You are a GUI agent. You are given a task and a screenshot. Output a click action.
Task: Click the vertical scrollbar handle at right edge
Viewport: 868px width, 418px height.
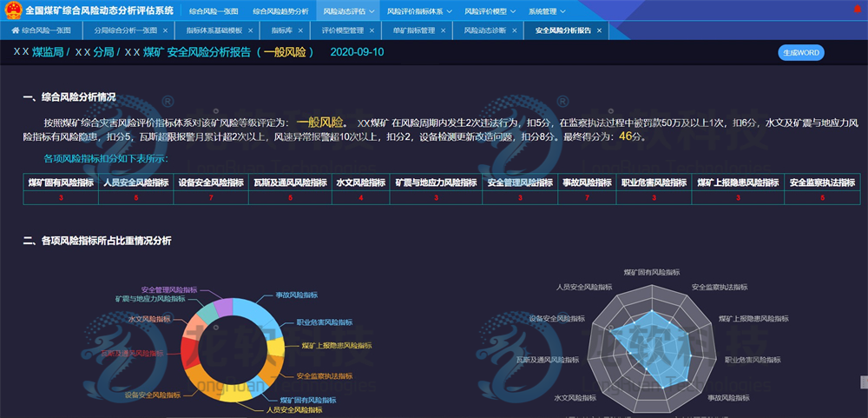863,382
